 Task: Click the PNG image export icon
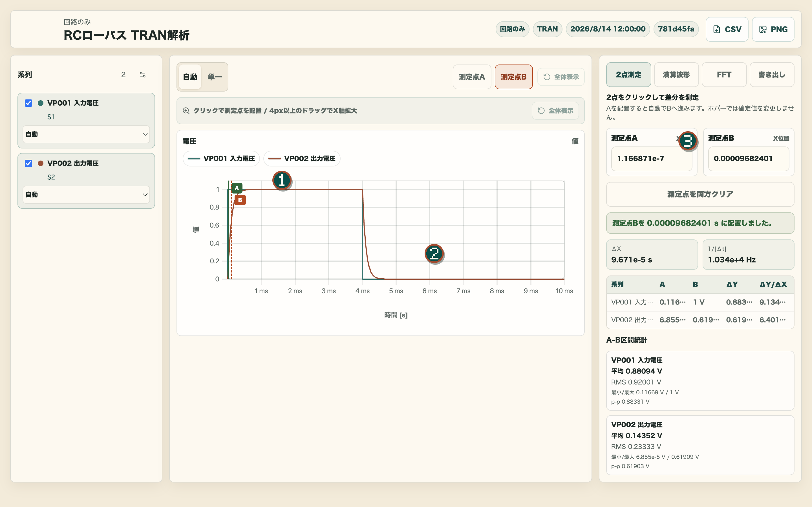point(763,29)
